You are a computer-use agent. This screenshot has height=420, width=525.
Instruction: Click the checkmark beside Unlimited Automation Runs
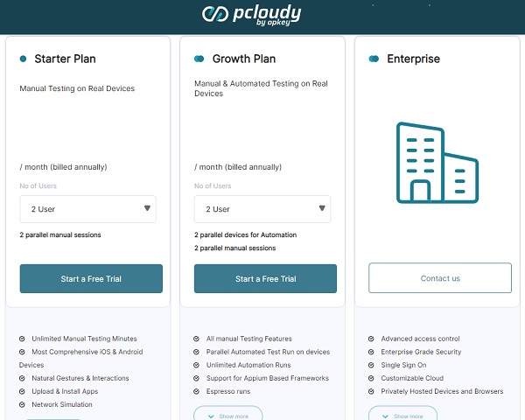coord(197,365)
